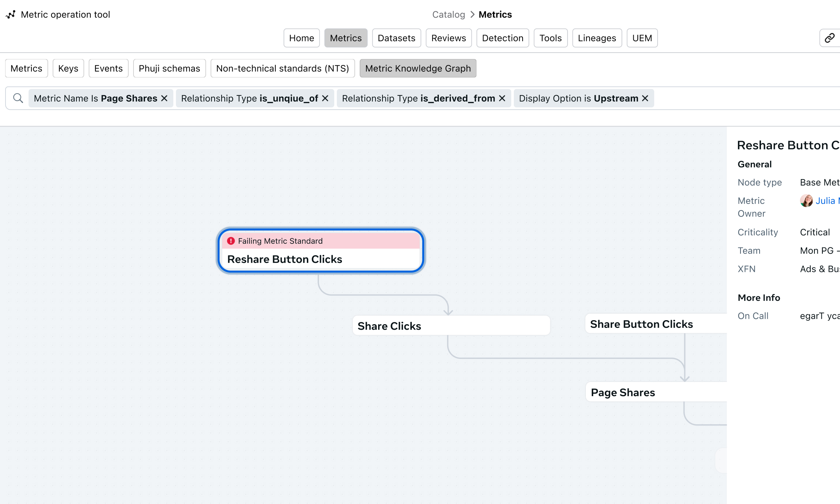Open the Datasets top navigation tab
Screen dimensions: 840x504
396,38
